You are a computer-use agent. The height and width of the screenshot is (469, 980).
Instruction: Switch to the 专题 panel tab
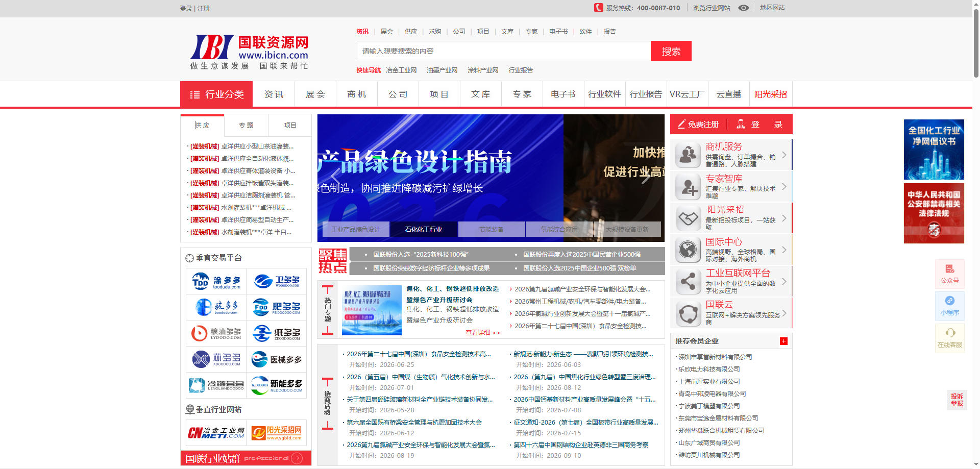pos(246,125)
